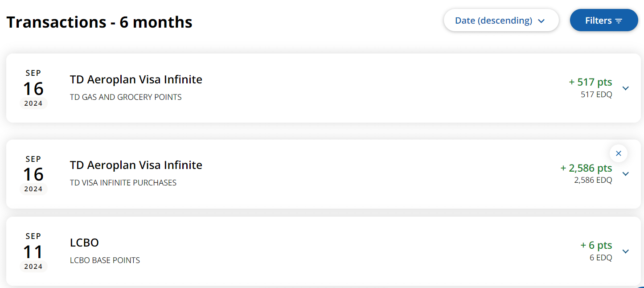The width and height of the screenshot is (644, 288).
Task: Click the SEP 11 2024 date badge
Action: pos(33,251)
